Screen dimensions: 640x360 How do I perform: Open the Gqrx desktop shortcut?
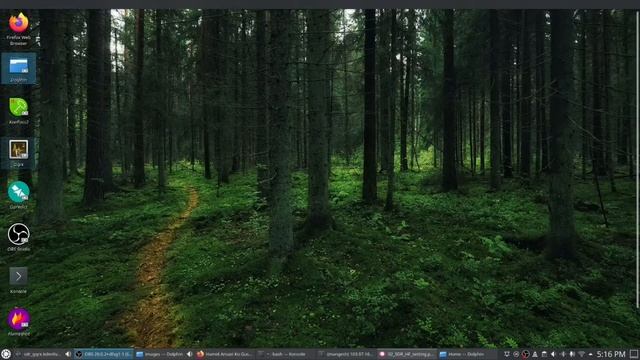tap(18, 153)
